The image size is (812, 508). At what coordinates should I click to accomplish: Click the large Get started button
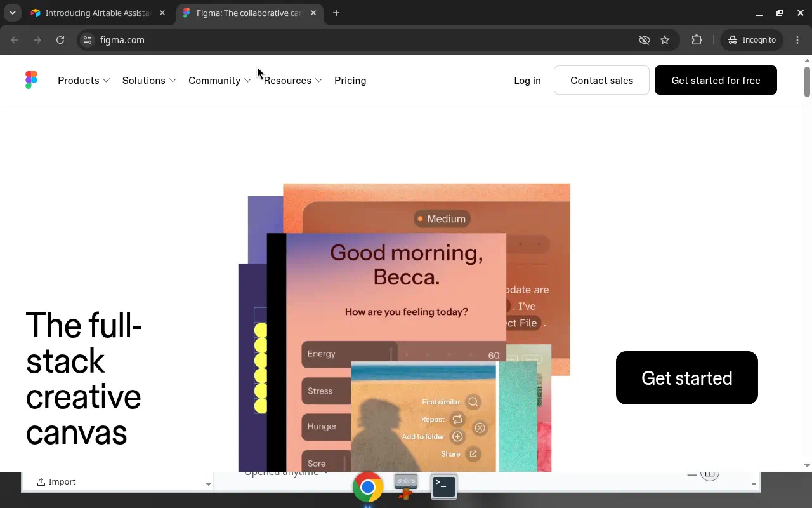click(x=687, y=378)
